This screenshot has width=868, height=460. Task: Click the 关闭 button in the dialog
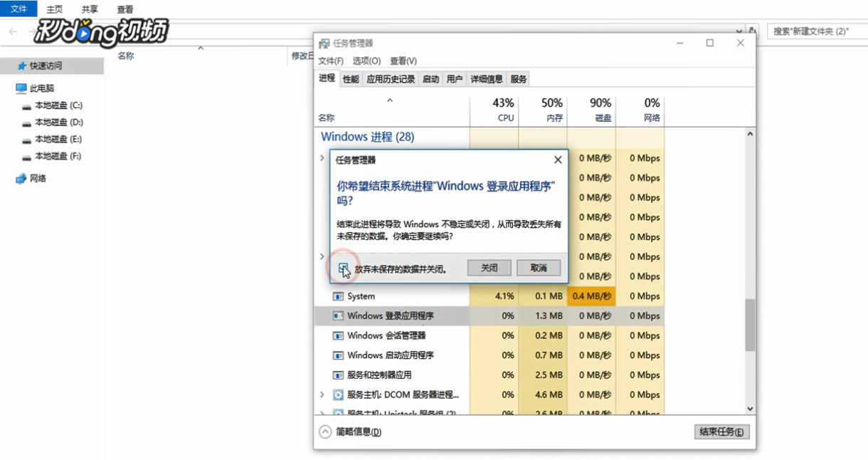click(x=488, y=267)
